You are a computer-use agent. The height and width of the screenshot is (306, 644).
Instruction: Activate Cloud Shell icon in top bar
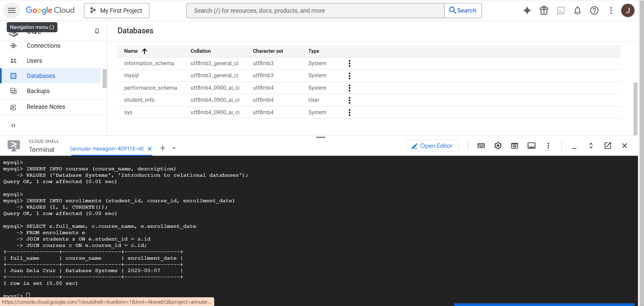pos(561,11)
